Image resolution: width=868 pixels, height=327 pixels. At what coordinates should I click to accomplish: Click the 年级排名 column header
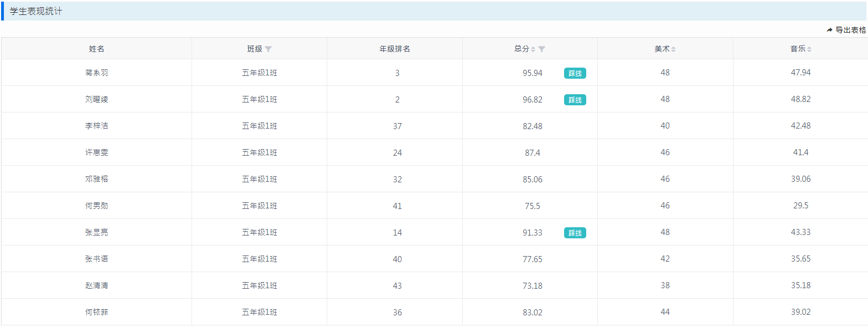coord(395,49)
